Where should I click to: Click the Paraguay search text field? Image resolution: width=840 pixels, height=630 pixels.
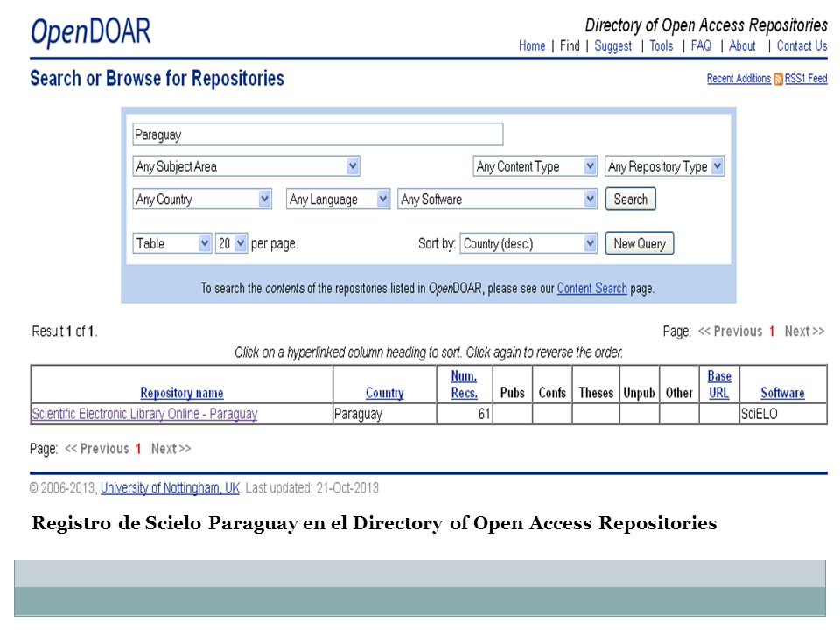point(318,134)
